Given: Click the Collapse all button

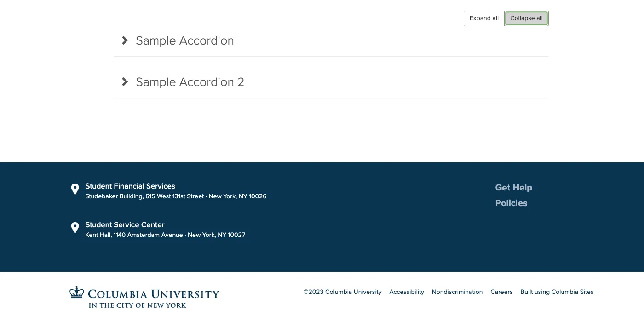Looking at the screenshot, I should [x=526, y=18].
